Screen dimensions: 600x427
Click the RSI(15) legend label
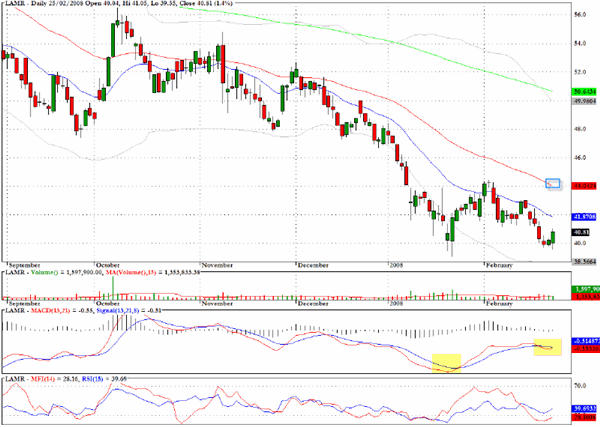tap(93, 379)
